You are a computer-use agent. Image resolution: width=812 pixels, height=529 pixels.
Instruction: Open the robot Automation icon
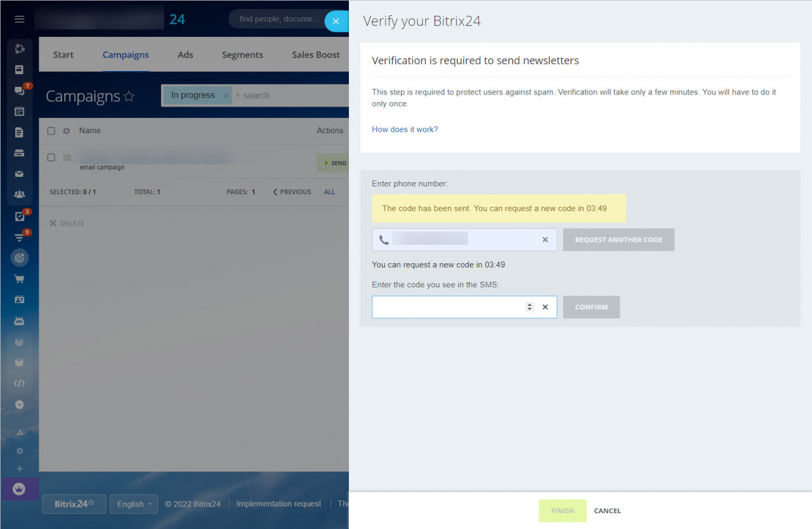(x=19, y=321)
